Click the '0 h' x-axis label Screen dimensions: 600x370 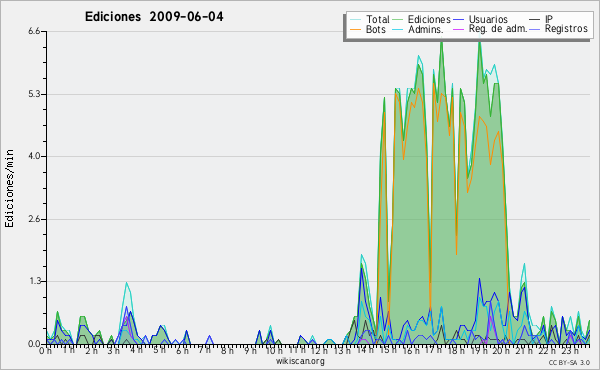[46, 351]
